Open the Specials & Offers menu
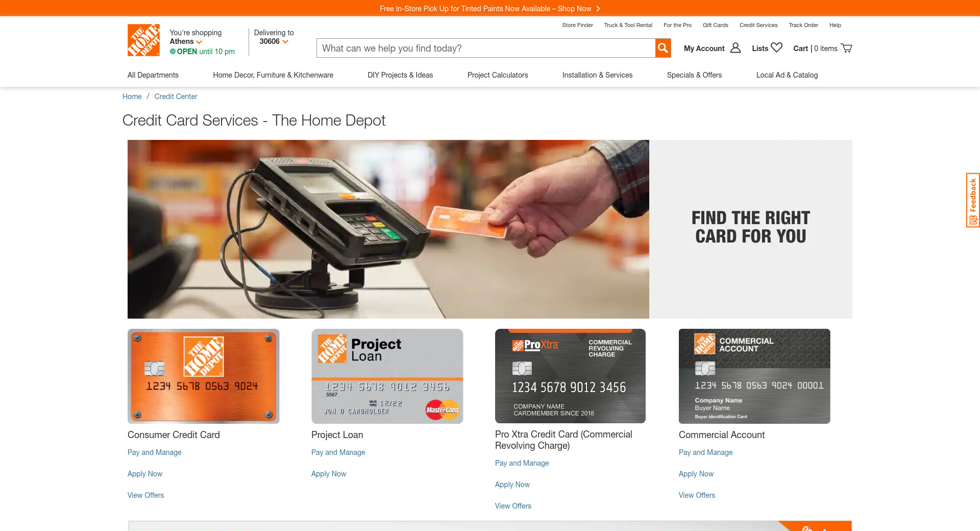The width and height of the screenshot is (980, 531). (x=694, y=75)
